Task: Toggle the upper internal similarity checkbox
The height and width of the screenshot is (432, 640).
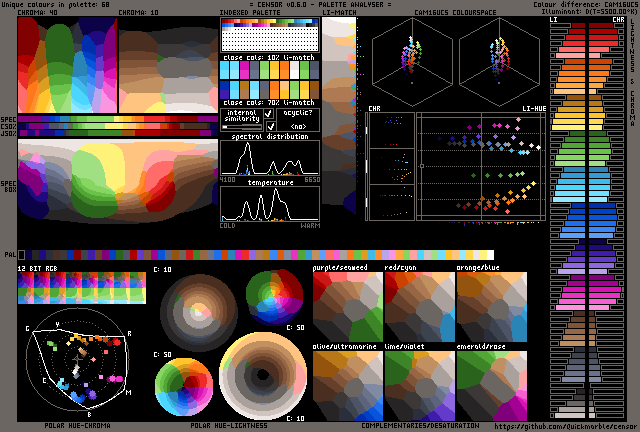Action: (x=269, y=114)
